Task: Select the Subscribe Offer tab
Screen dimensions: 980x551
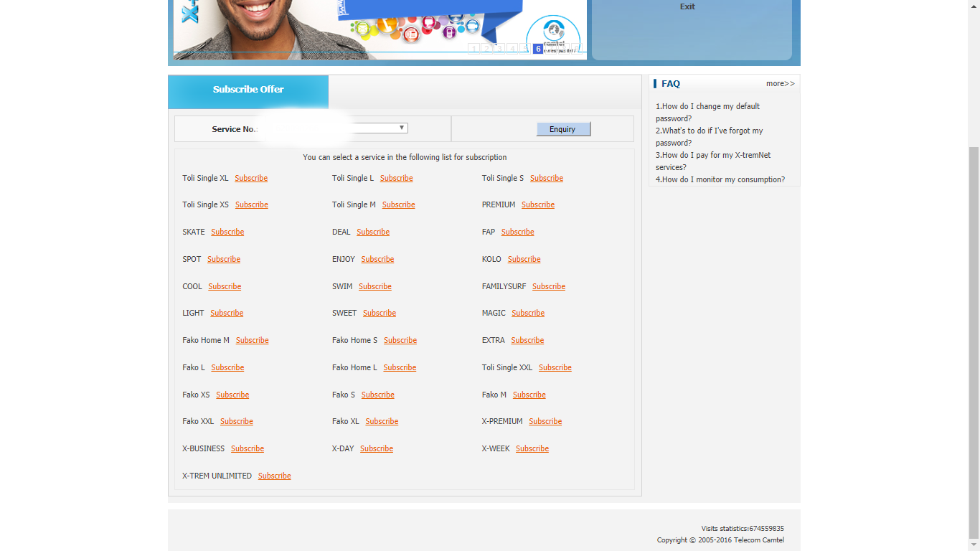Action: click(x=248, y=90)
